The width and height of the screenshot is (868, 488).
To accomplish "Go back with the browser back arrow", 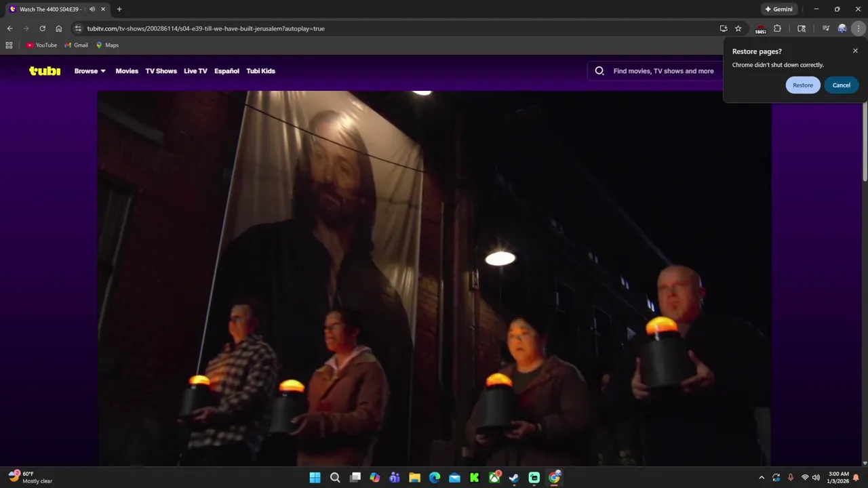I will coord(9,28).
